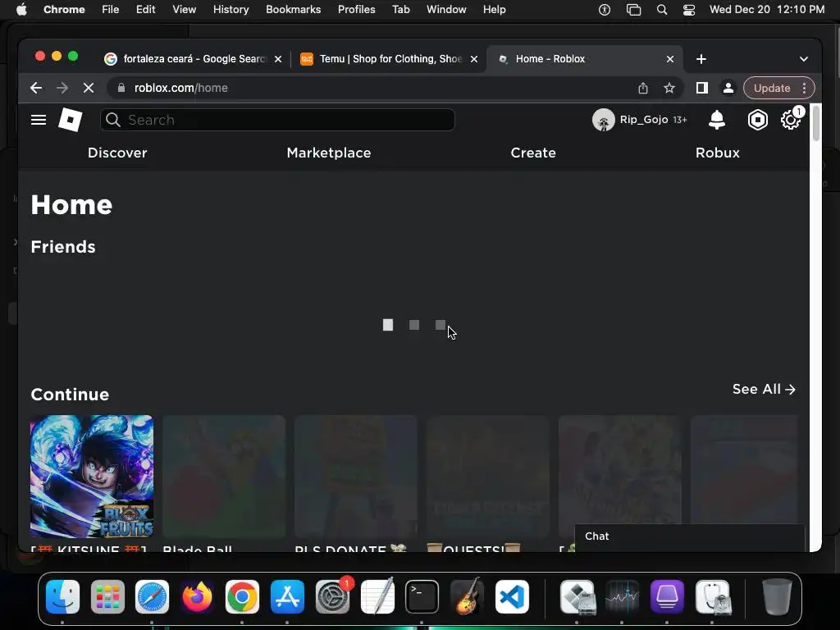Close the fortaleza ceará Google Search tab

(x=278, y=59)
